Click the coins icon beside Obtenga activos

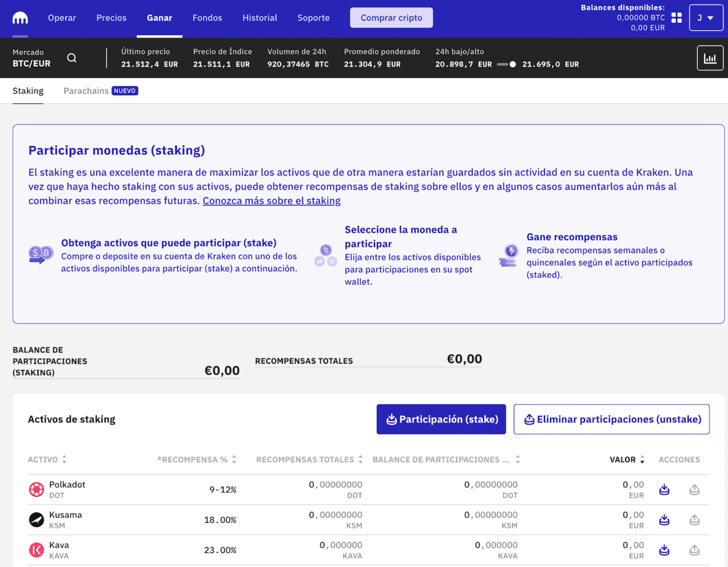click(x=41, y=255)
